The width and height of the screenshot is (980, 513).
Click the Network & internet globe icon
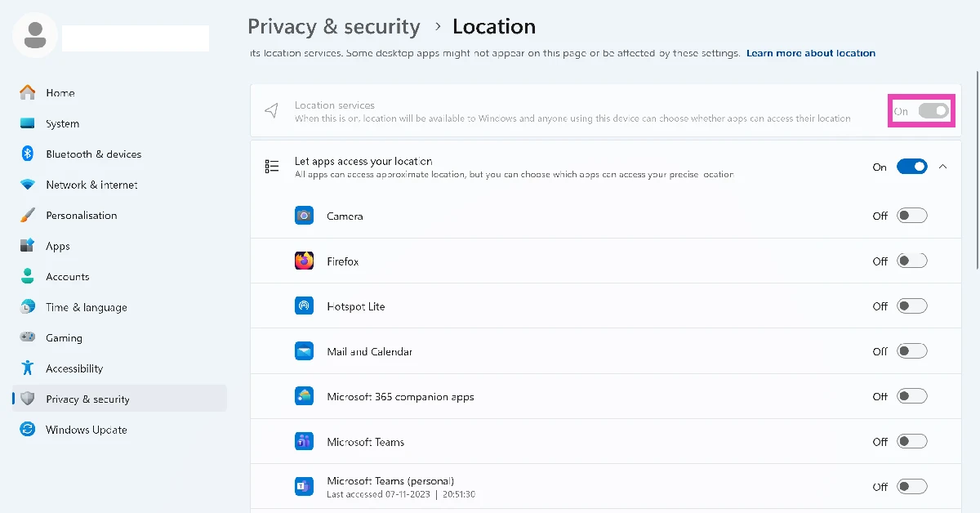pyautogui.click(x=26, y=185)
